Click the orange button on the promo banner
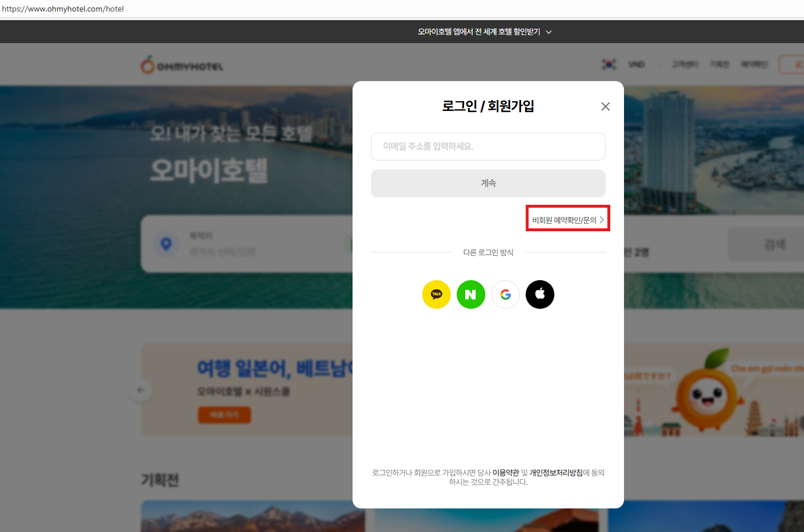804x532 pixels. click(224, 415)
